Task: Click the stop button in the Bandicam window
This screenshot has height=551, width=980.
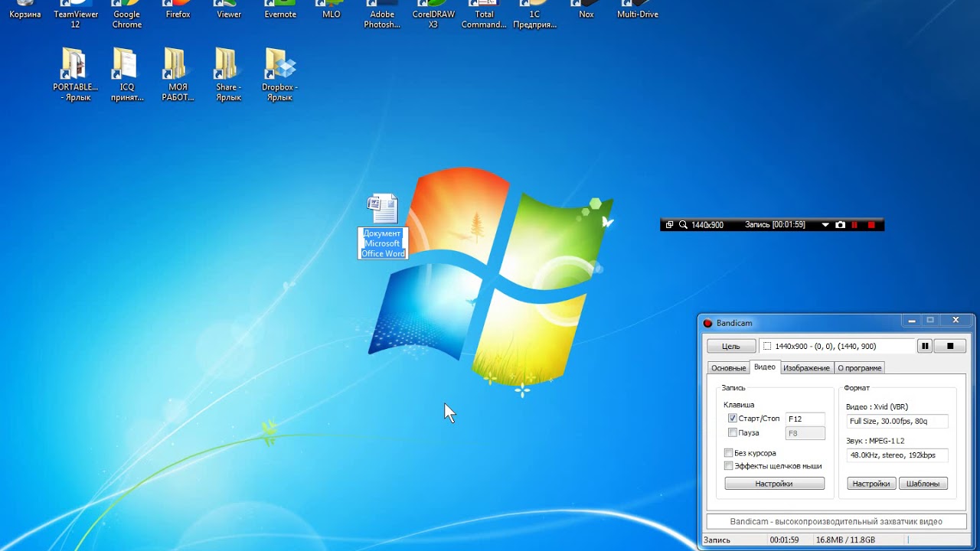Action: pos(950,346)
